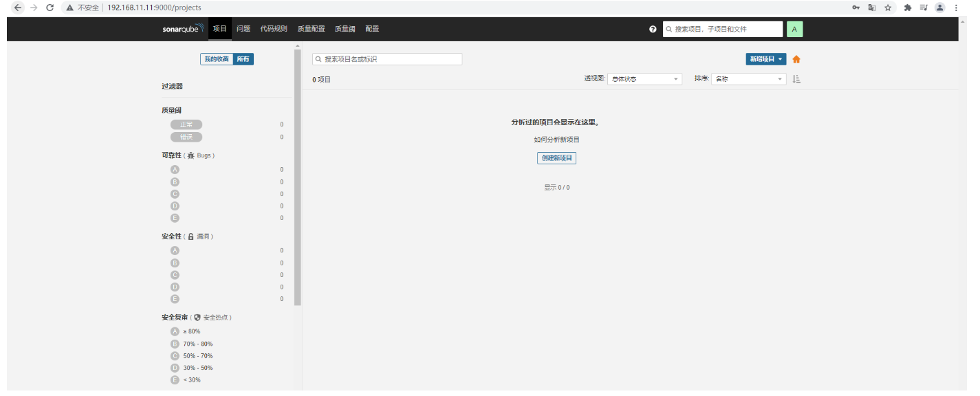
Task: Filter security review 30% - 50%
Action: point(192,368)
